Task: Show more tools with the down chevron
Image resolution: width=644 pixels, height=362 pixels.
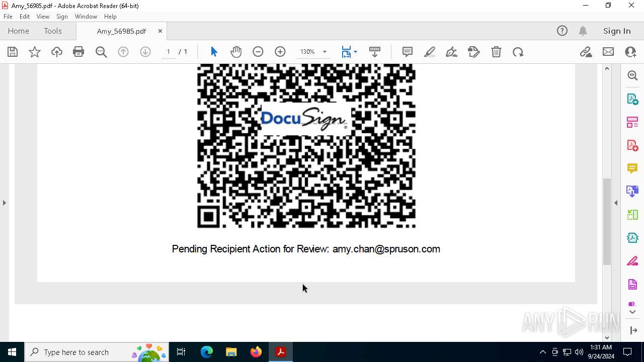Action: [x=632, y=312]
